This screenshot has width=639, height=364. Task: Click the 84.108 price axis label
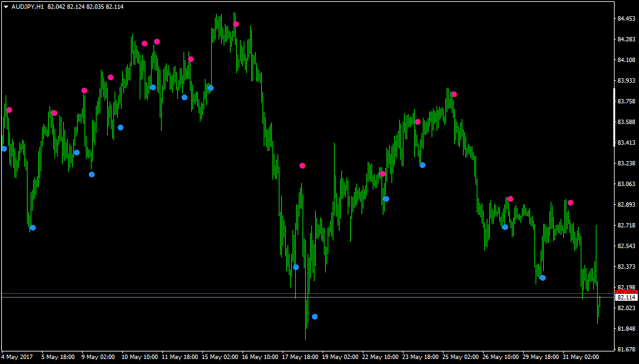(626, 60)
